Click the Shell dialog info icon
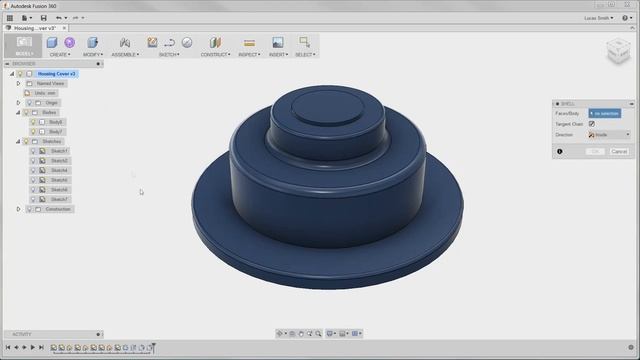Screen dimensions: 640x360 point(560,151)
